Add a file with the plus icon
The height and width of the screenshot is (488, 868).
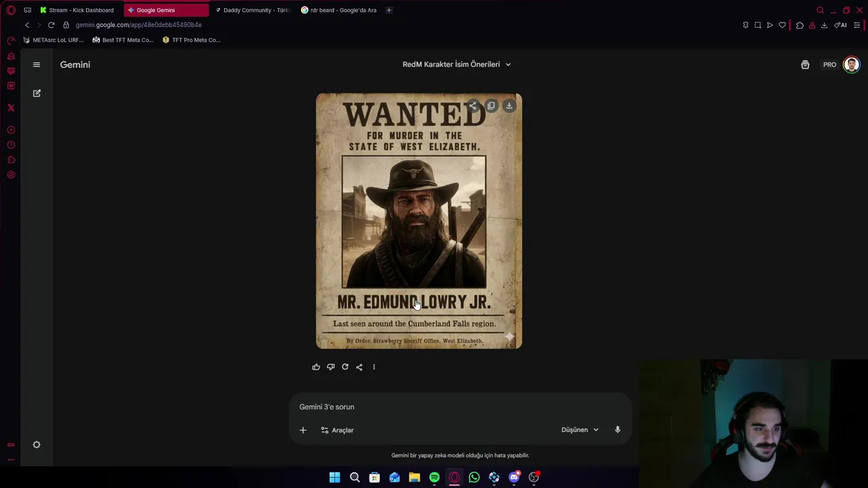303,430
